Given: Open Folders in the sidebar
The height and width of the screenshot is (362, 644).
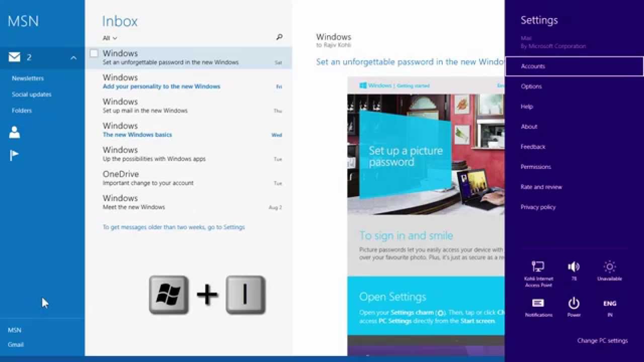Looking at the screenshot, I should point(22,111).
